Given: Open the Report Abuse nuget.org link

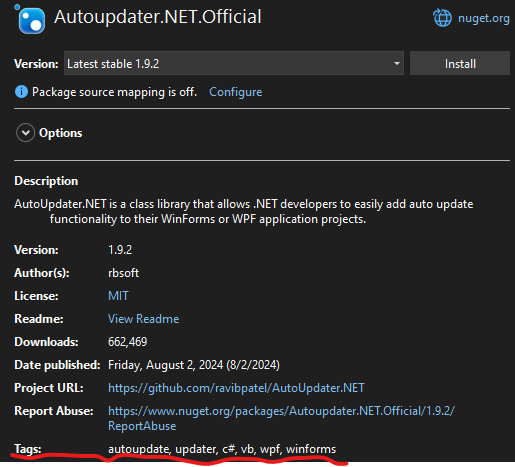Looking at the screenshot, I should (281, 418).
